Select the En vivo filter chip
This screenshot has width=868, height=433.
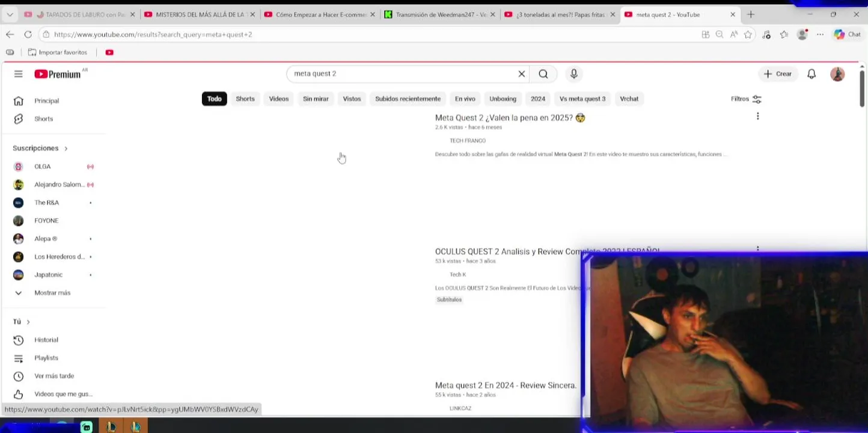click(x=465, y=99)
